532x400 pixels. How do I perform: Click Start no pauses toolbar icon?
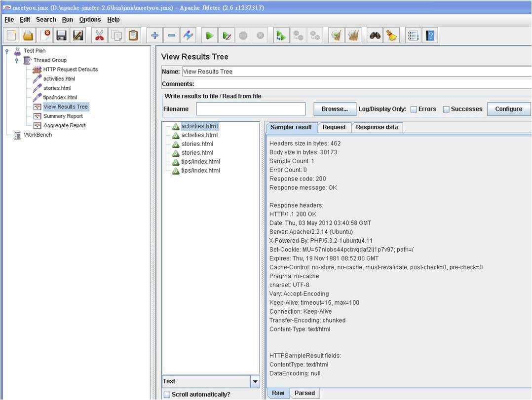click(227, 35)
